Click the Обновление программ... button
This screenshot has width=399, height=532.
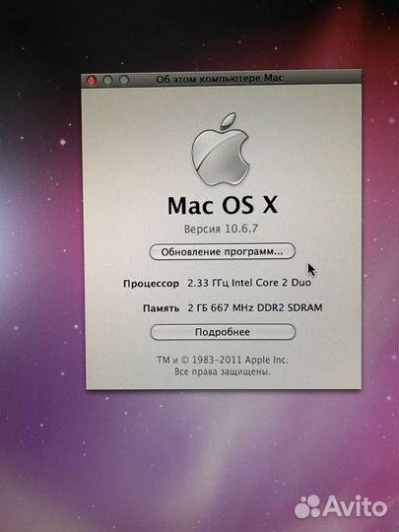[x=223, y=251]
